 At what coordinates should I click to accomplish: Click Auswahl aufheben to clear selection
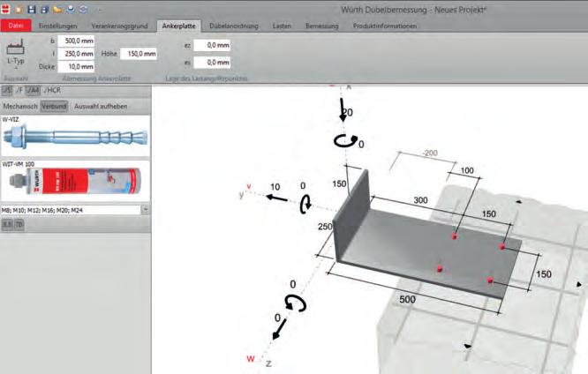pyautogui.click(x=101, y=107)
